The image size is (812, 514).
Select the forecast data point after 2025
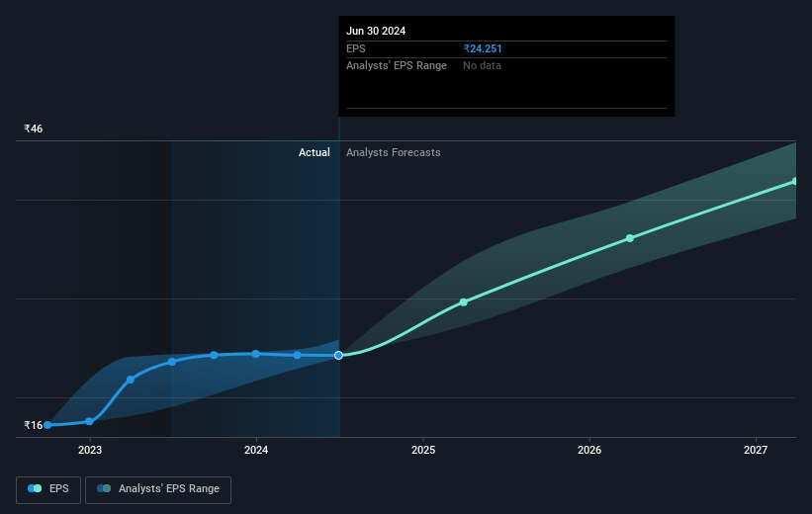464,302
